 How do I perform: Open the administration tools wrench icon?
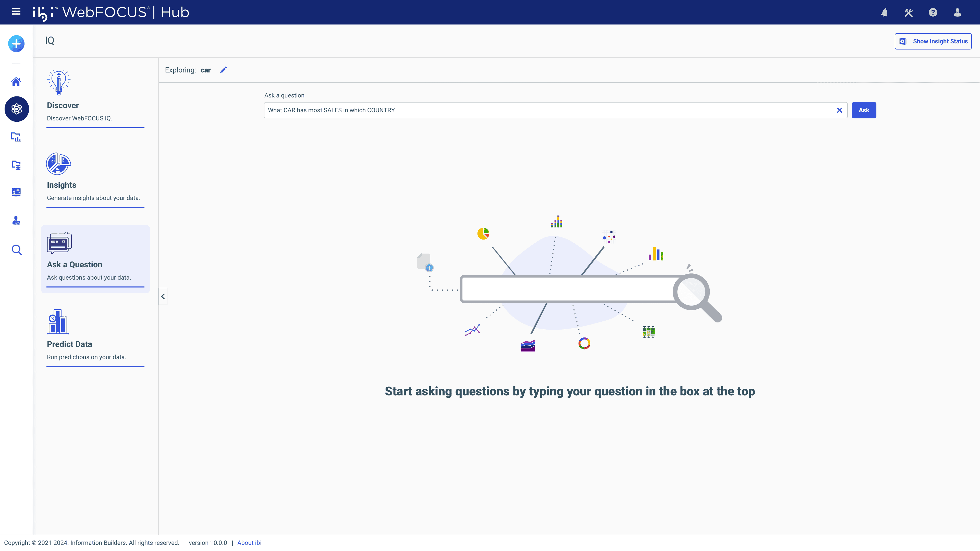click(x=909, y=12)
